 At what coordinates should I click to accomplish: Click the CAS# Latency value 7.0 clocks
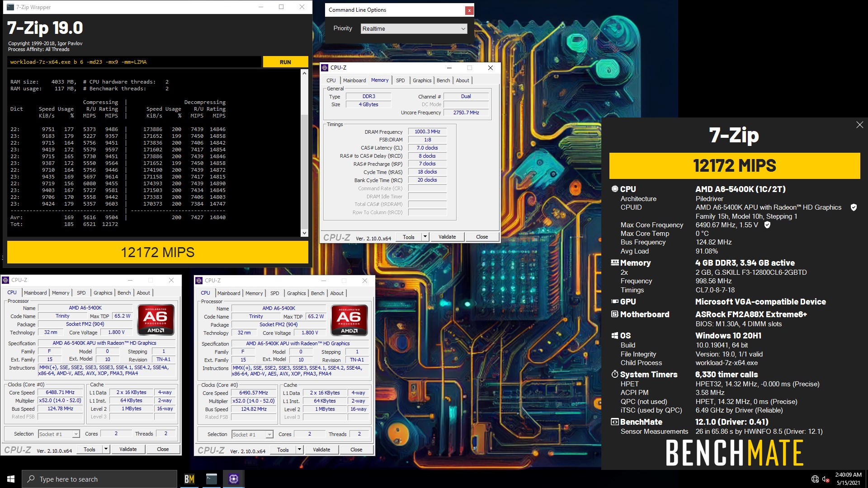pos(427,148)
